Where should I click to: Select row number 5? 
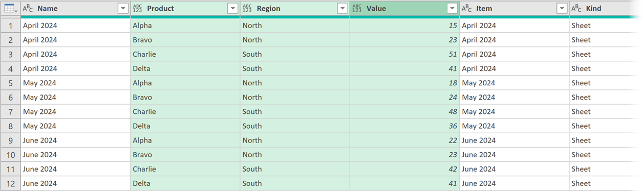pyautogui.click(x=11, y=83)
